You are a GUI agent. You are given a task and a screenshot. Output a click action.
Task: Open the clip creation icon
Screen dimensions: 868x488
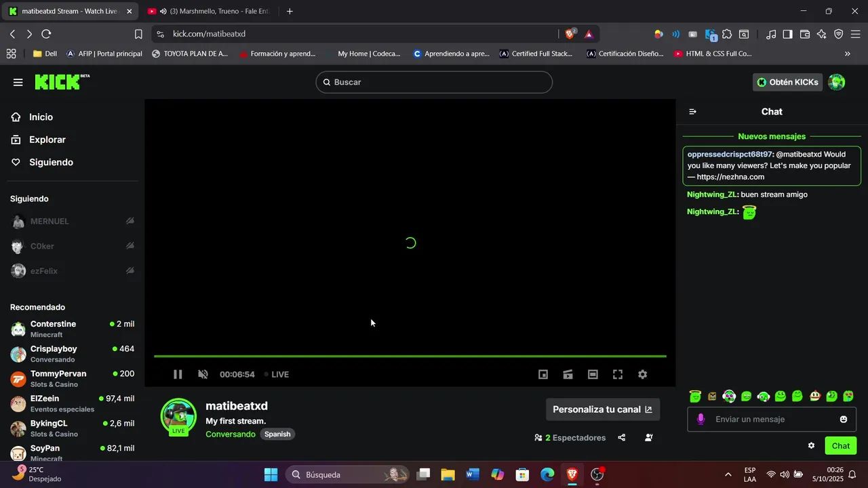click(x=568, y=374)
